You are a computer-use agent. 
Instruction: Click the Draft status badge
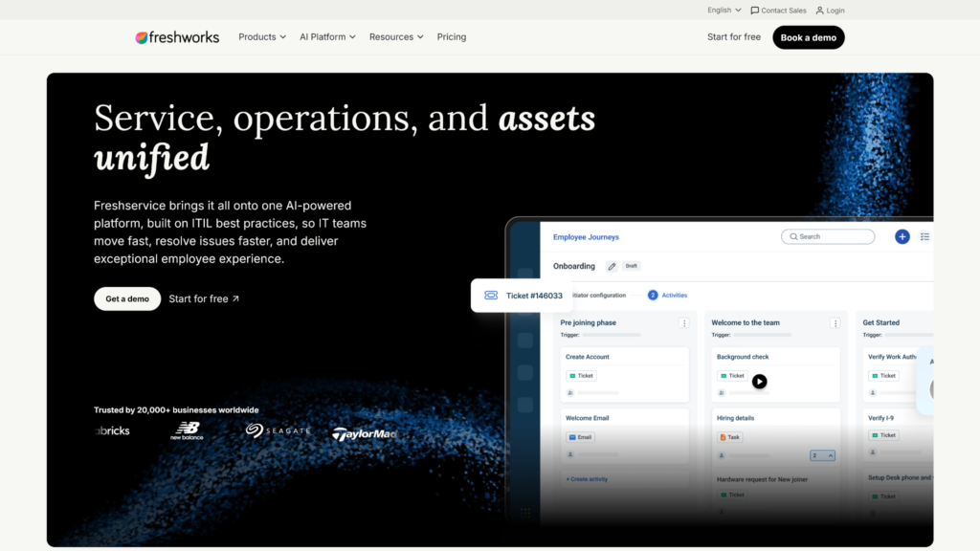632,266
